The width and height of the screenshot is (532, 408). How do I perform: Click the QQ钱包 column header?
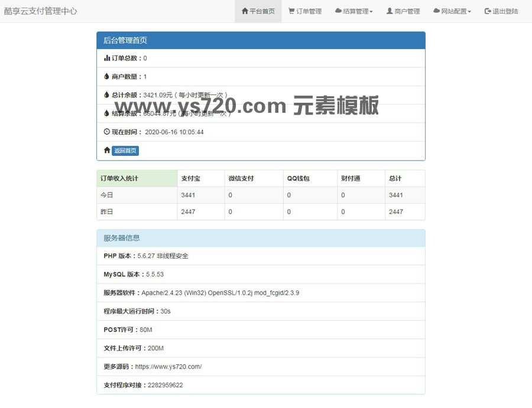[310, 178]
